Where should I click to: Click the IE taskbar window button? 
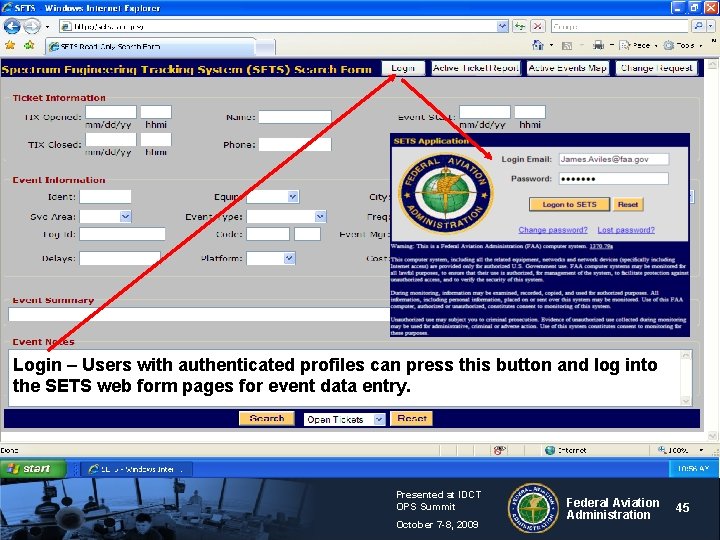[x=137, y=469]
